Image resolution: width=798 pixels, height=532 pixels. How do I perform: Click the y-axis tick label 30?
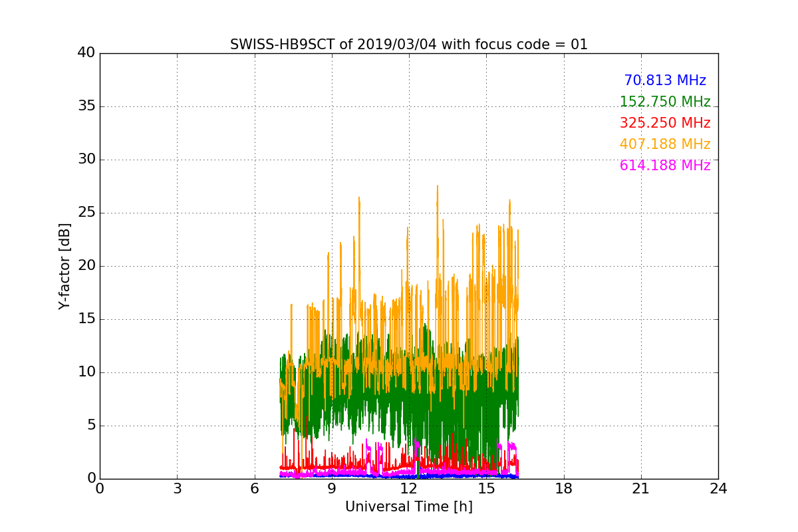pyautogui.click(x=86, y=160)
